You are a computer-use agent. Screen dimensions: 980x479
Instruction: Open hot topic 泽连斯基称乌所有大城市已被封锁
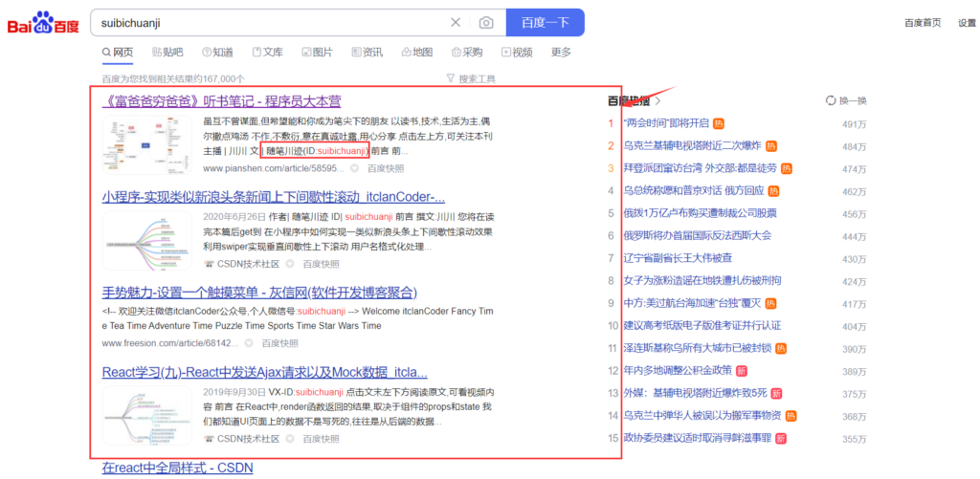click(x=698, y=348)
